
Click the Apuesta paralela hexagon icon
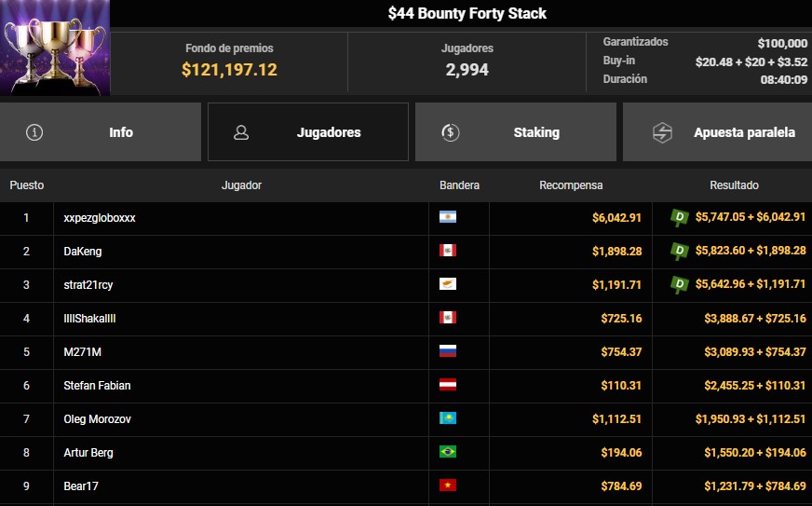(662, 132)
